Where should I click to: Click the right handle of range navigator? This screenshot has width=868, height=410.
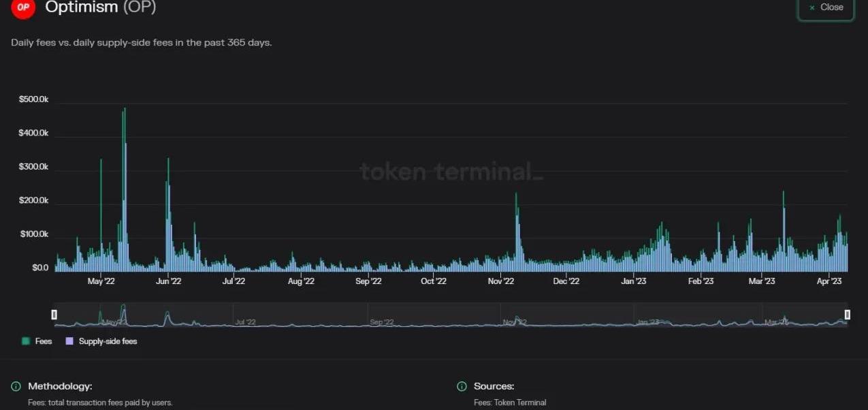(x=848, y=314)
